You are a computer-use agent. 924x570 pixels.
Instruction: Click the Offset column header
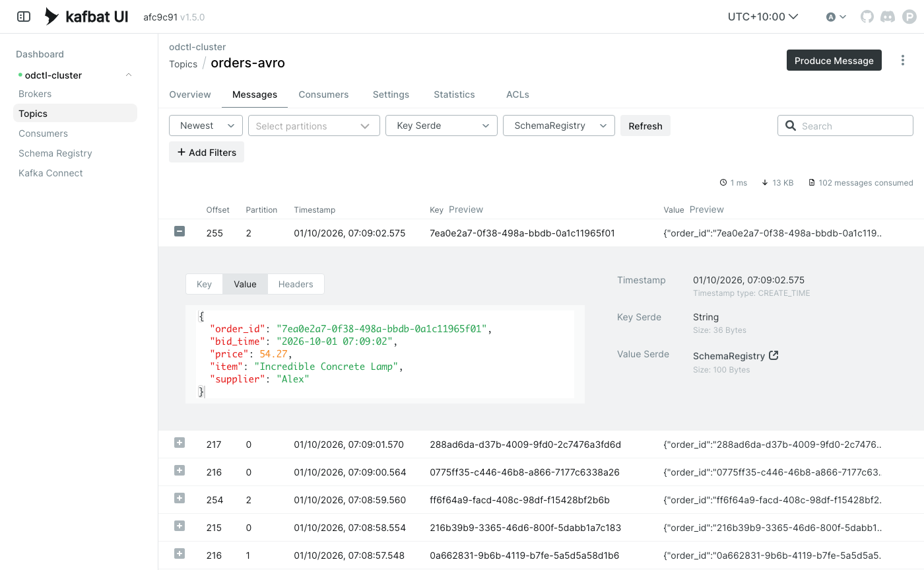pos(218,209)
